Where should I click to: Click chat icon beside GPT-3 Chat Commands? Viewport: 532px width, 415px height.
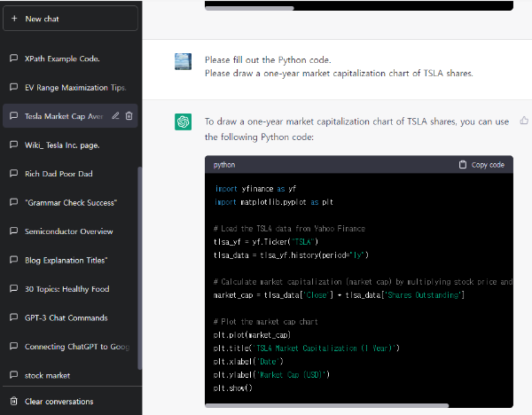coord(13,317)
